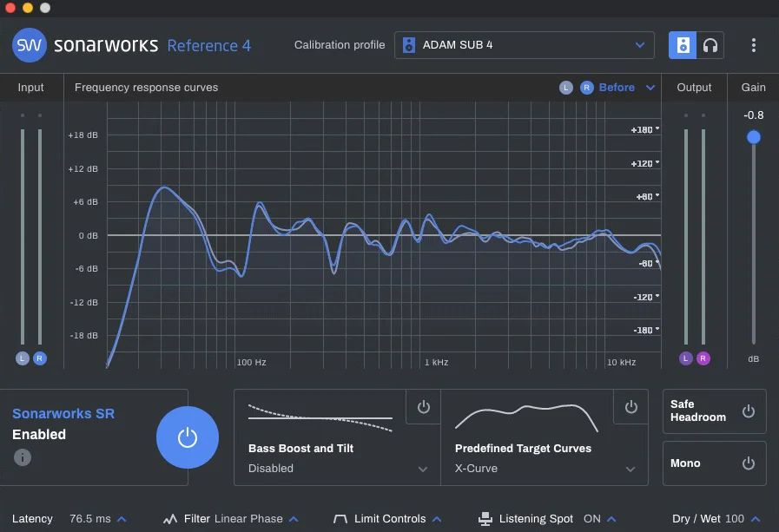Switch to speaker calibration mode icon
Screen dimensions: 779x532
(682, 45)
